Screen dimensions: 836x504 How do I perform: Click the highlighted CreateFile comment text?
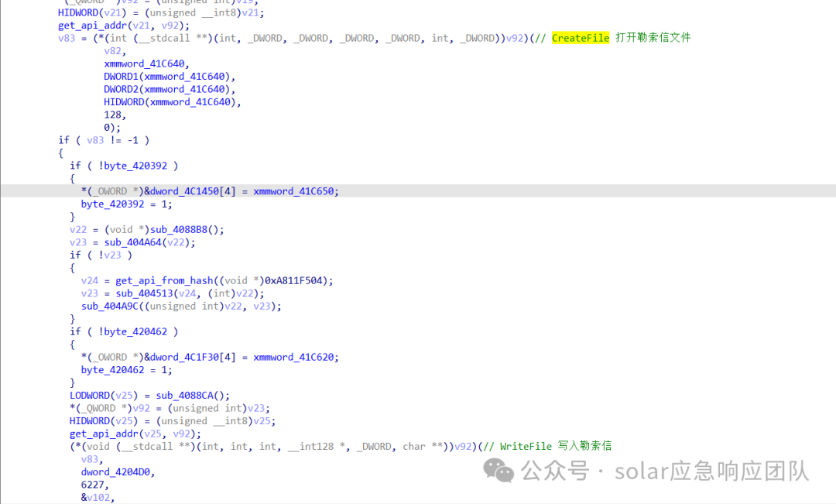click(580, 38)
